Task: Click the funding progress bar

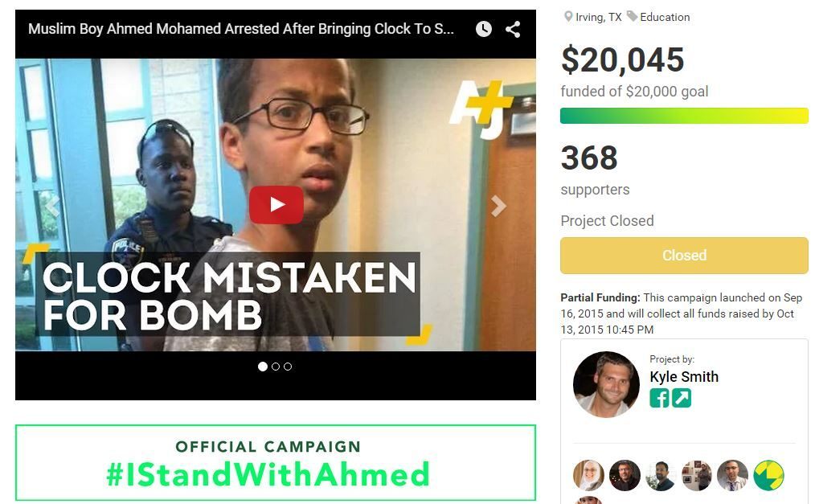Action: 684,115
